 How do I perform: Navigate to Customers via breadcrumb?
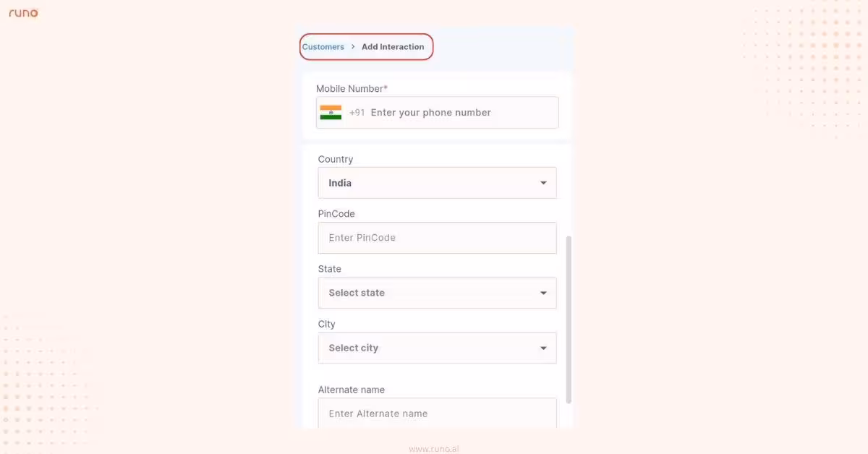[323, 46]
